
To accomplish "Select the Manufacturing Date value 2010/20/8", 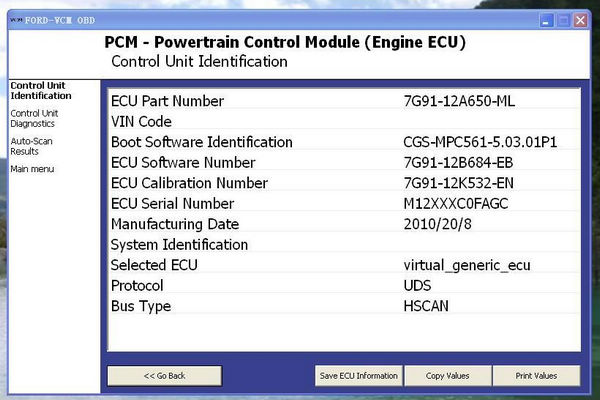I will pyautogui.click(x=436, y=224).
